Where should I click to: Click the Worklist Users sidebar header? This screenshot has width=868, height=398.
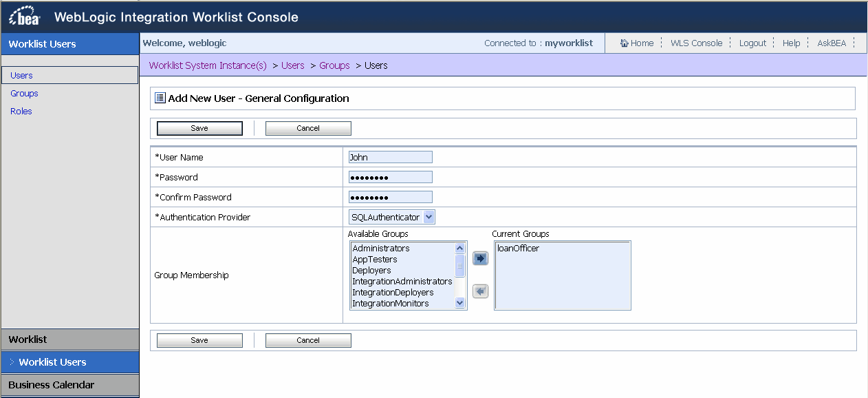tap(69, 44)
